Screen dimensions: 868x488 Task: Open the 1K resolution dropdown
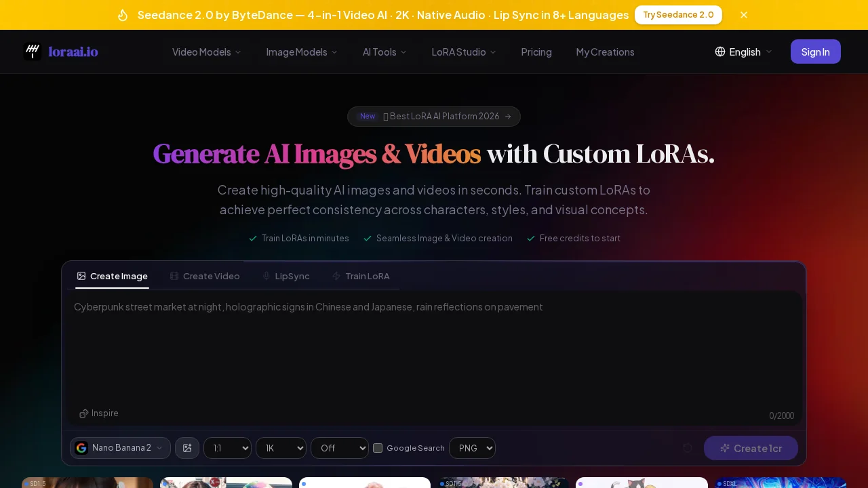(x=281, y=448)
